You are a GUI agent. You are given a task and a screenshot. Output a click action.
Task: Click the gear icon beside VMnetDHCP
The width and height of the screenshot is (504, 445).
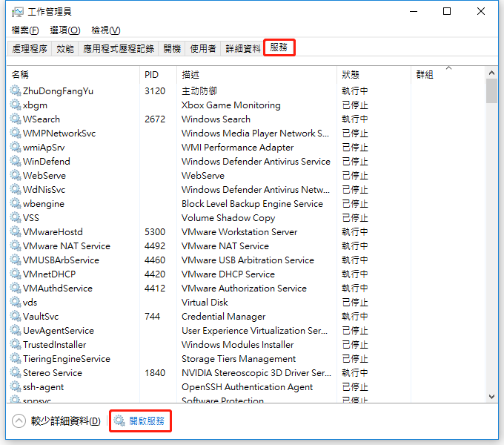[x=16, y=274]
